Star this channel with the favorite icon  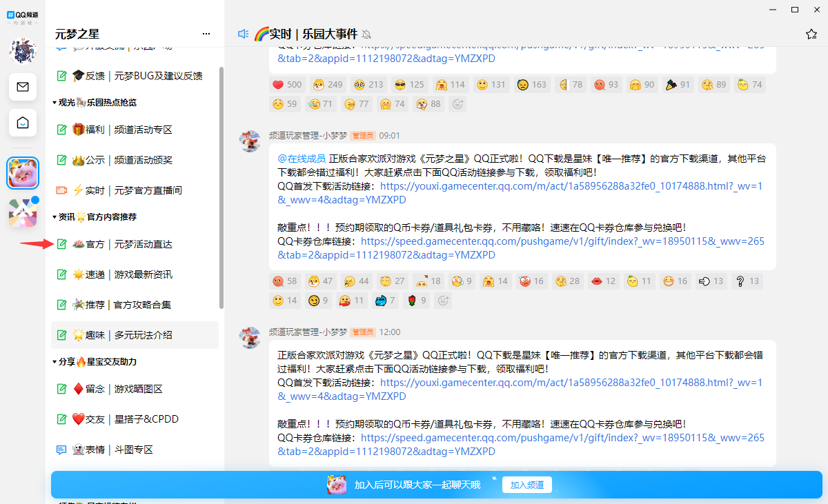pyautogui.click(x=811, y=34)
